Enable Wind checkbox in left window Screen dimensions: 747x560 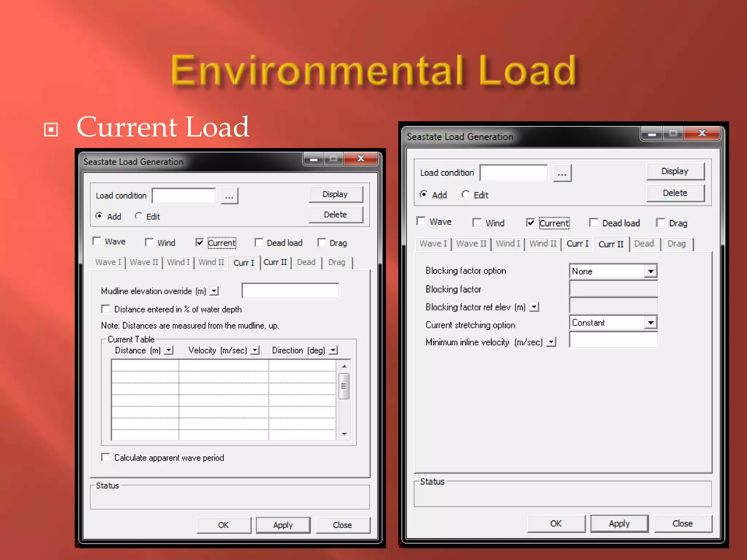coord(149,242)
